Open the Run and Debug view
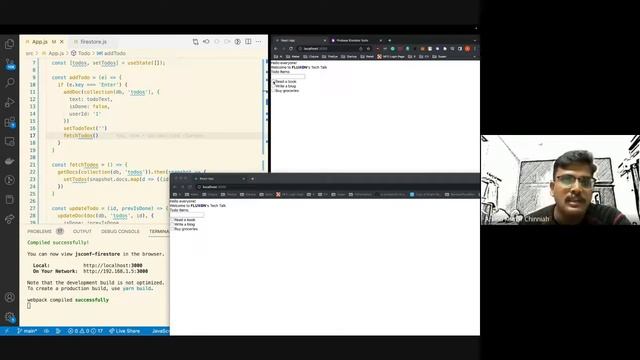Image resolution: width=640 pixels, height=360 pixels. pos(9,102)
